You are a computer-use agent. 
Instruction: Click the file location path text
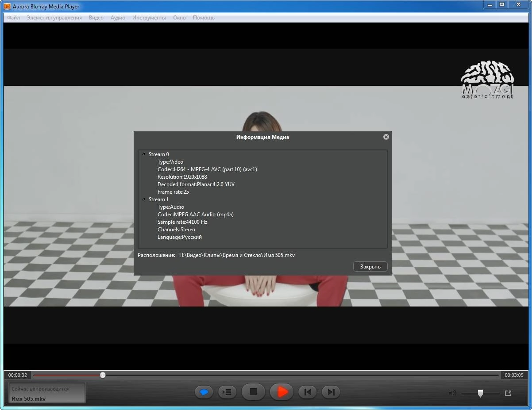[x=237, y=255]
